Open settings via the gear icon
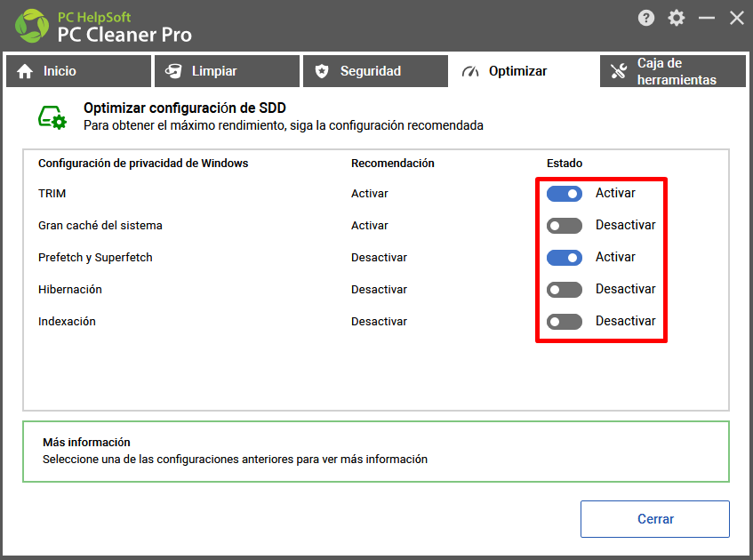Screen dimensions: 753x560 [677, 19]
